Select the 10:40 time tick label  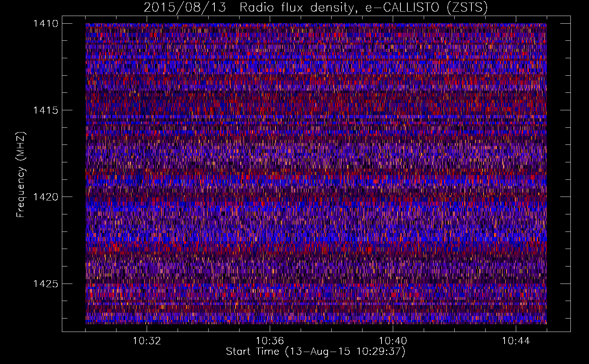click(x=393, y=341)
